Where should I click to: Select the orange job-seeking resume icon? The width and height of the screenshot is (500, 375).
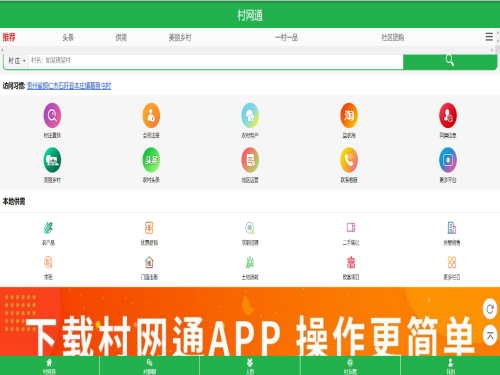coord(48,262)
